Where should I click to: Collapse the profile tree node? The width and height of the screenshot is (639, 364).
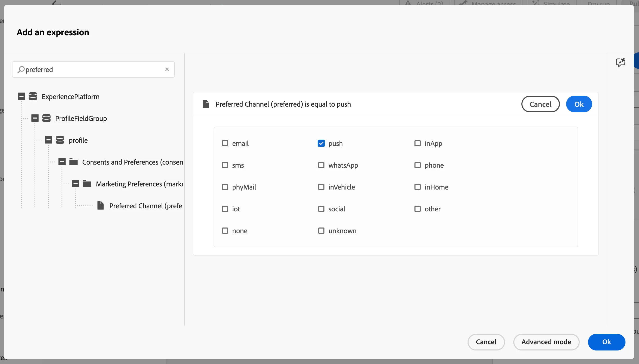click(48, 140)
